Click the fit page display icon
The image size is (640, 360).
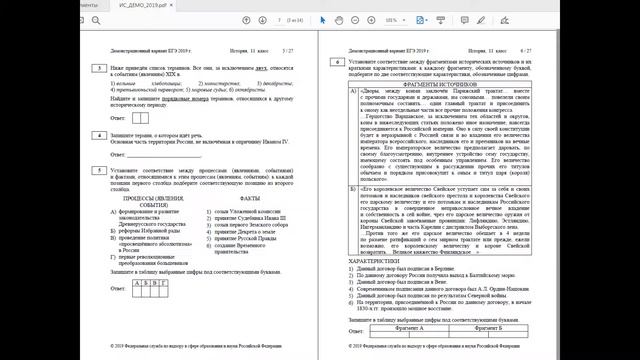[420, 20]
